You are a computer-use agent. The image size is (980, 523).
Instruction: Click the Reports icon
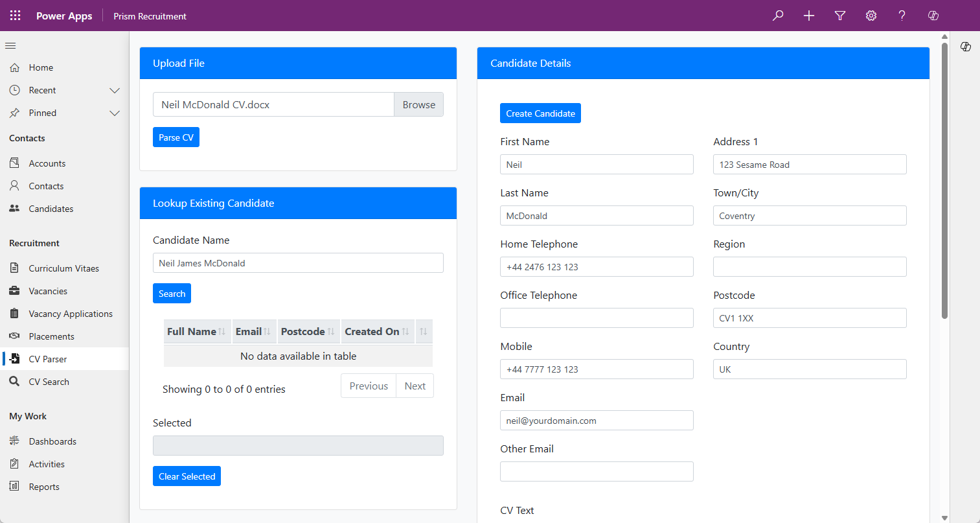point(14,487)
